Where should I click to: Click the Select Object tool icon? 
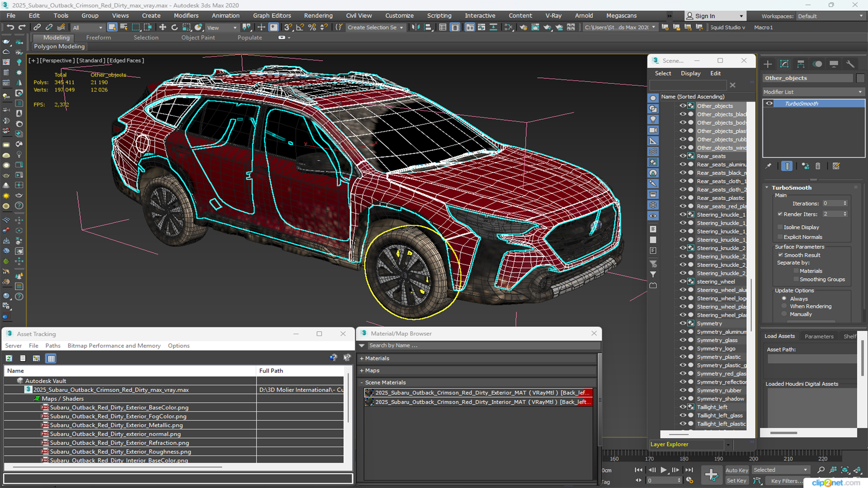click(112, 27)
